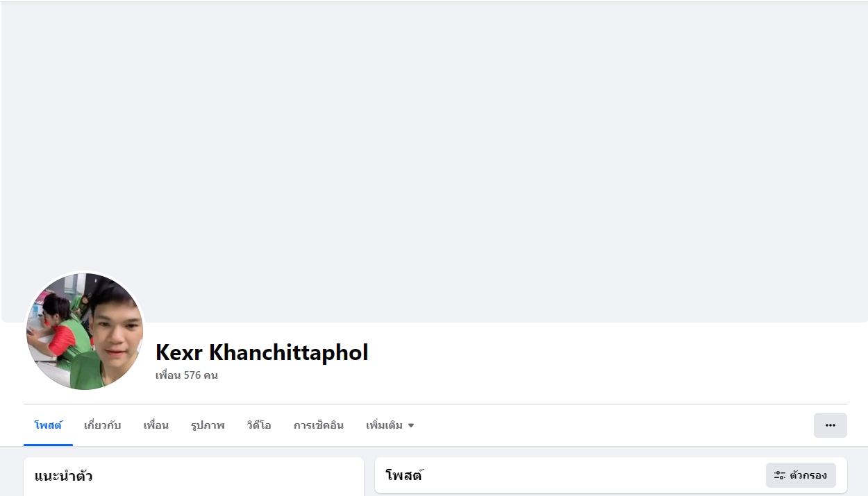The width and height of the screenshot is (868, 496).
Task: Switch to the เกี่ยวกับ tab
Action: tap(103, 425)
